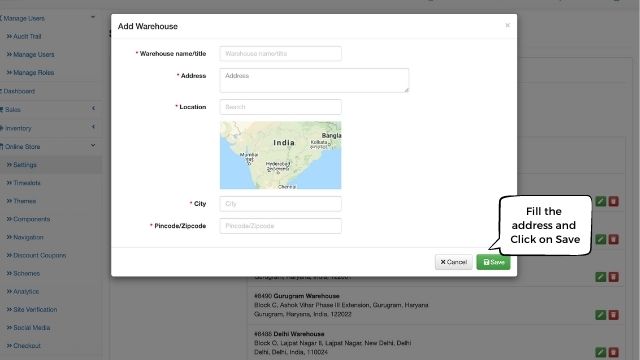Focus the Pincode/Zipcode input field
The height and width of the screenshot is (360, 640).
[x=280, y=226]
